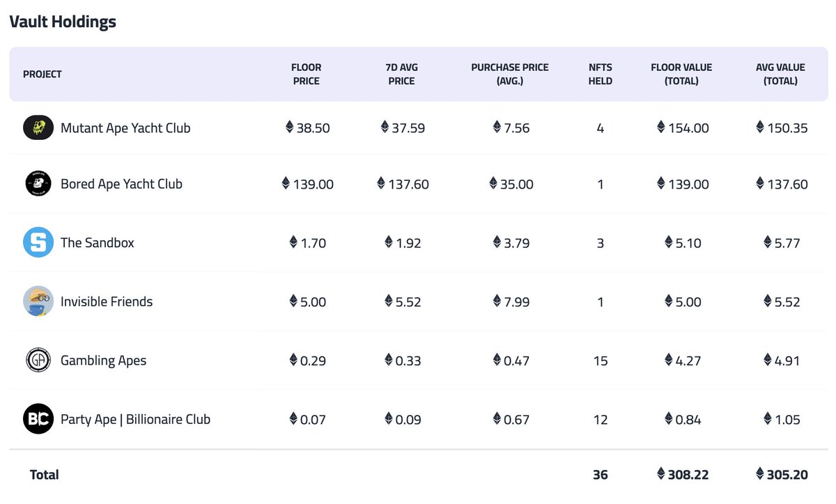Select Party Ape NFTs held 12

point(601,420)
